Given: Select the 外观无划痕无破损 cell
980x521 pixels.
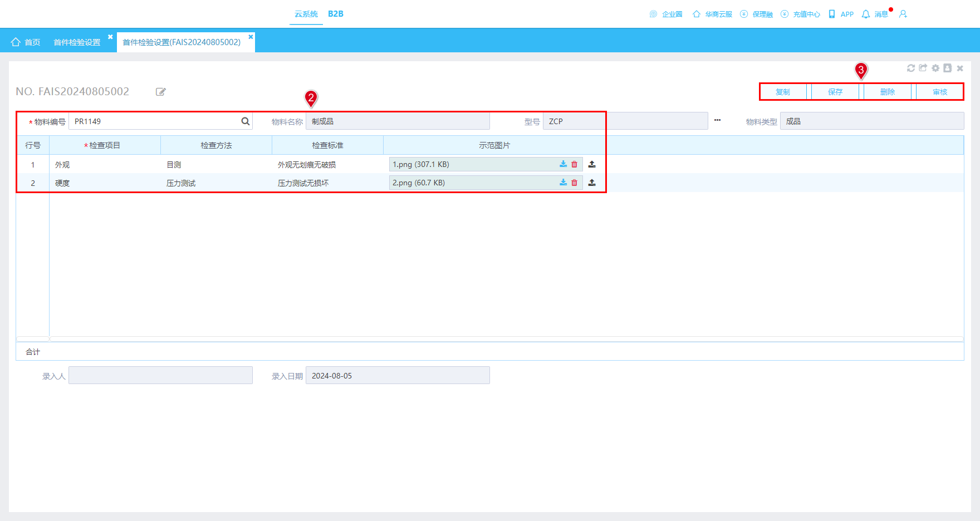Looking at the screenshot, I should click(x=327, y=165).
